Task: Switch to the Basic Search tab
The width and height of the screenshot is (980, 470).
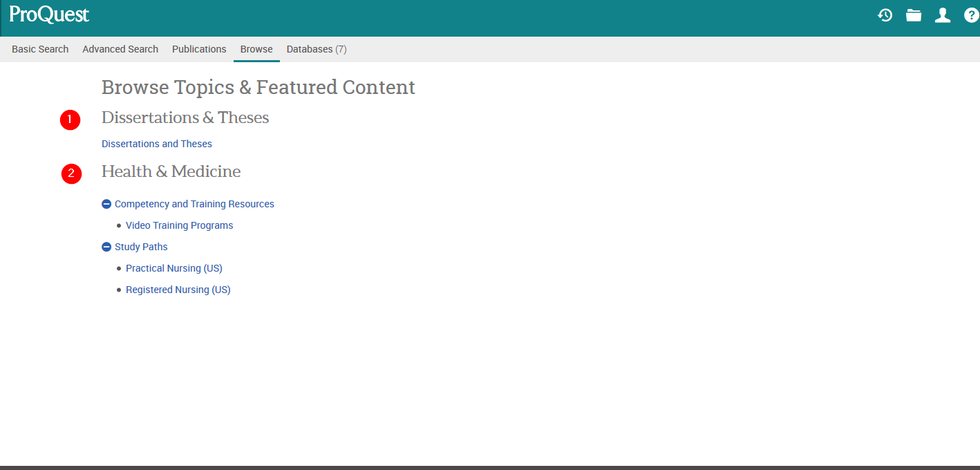Action: tap(40, 49)
